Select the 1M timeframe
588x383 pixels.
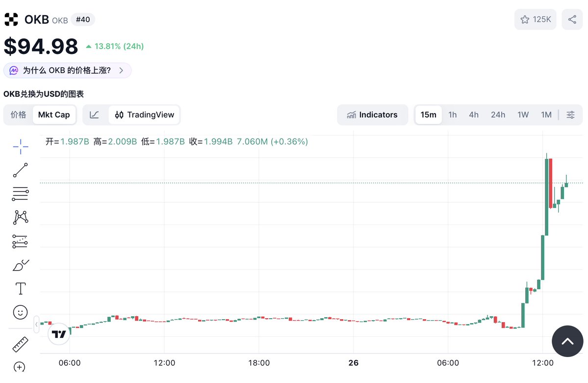pyautogui.click(x=546, y=115)
